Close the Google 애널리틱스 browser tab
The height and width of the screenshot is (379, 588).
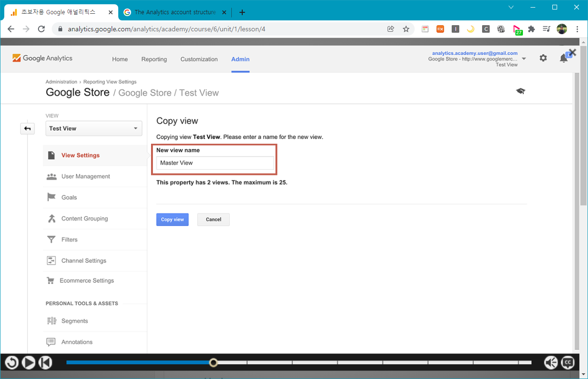pyautogui.click(x=111, y=12)
